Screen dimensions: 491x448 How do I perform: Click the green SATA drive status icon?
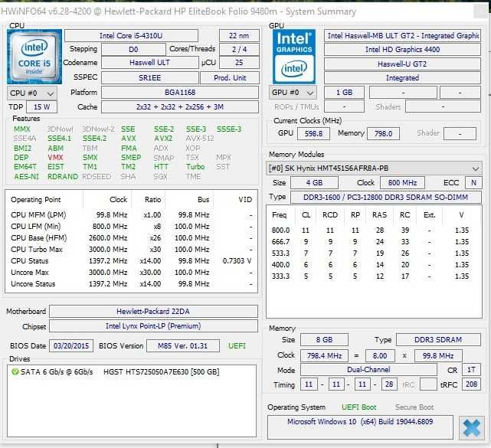pos(15,371)
